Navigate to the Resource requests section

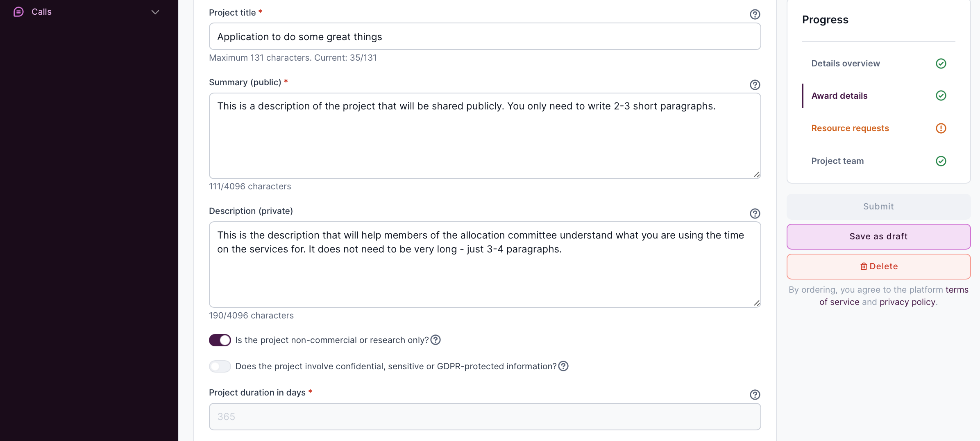850,128
